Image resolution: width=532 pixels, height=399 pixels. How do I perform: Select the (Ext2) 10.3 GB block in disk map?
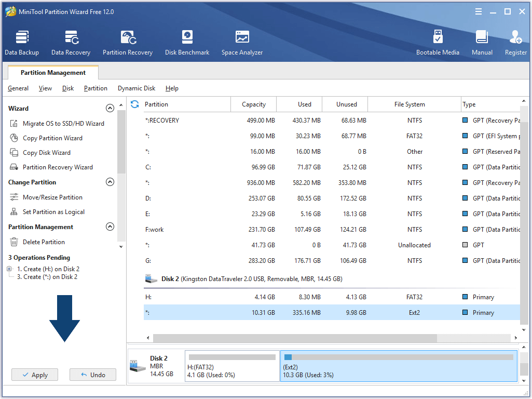coord(399,366)
